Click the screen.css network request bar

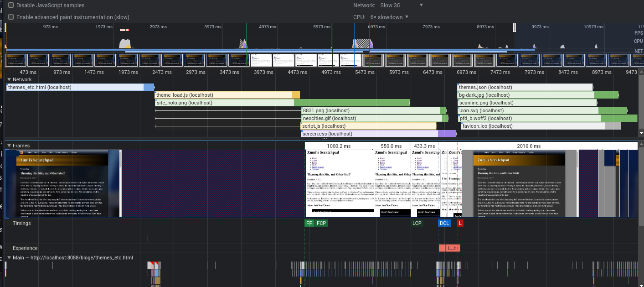point(369,134)
